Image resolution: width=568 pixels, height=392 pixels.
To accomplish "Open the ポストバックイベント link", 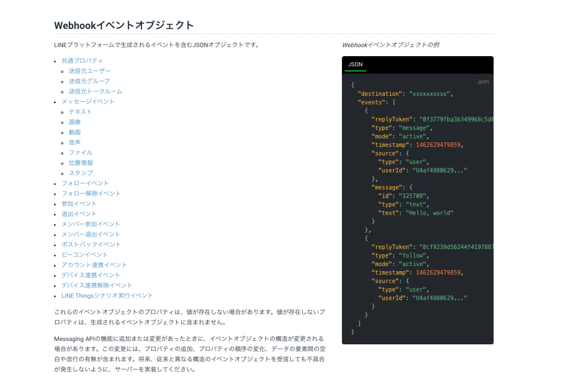I will click(91, 245).
